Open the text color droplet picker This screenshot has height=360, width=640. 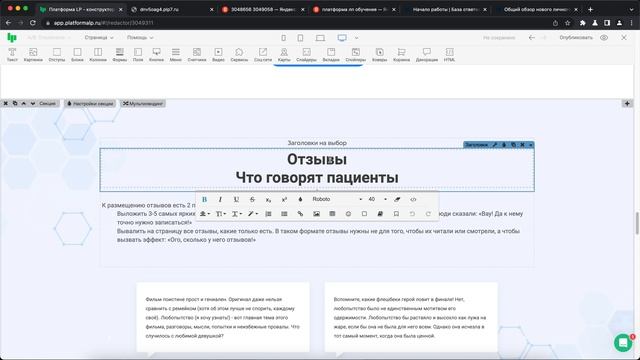tap(300, 199)
